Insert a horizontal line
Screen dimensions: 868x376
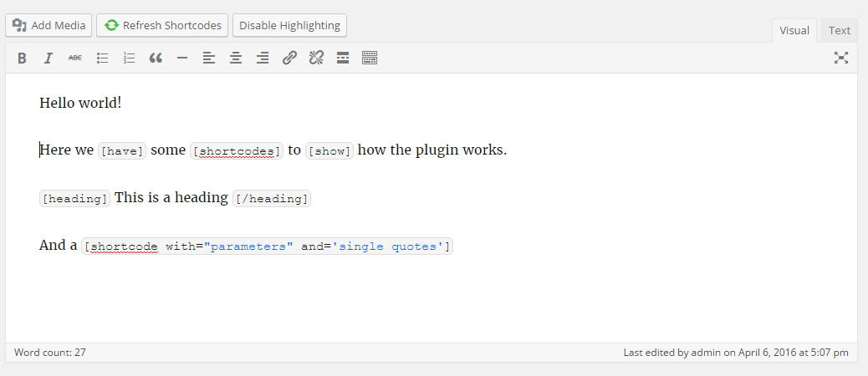pyautogui.click(x=182, y=58)
